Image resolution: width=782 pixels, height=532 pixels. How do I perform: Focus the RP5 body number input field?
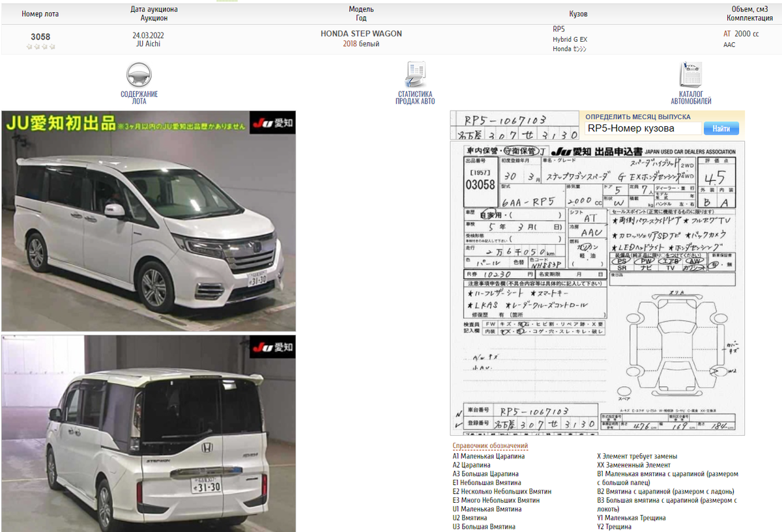pos(643,129)
